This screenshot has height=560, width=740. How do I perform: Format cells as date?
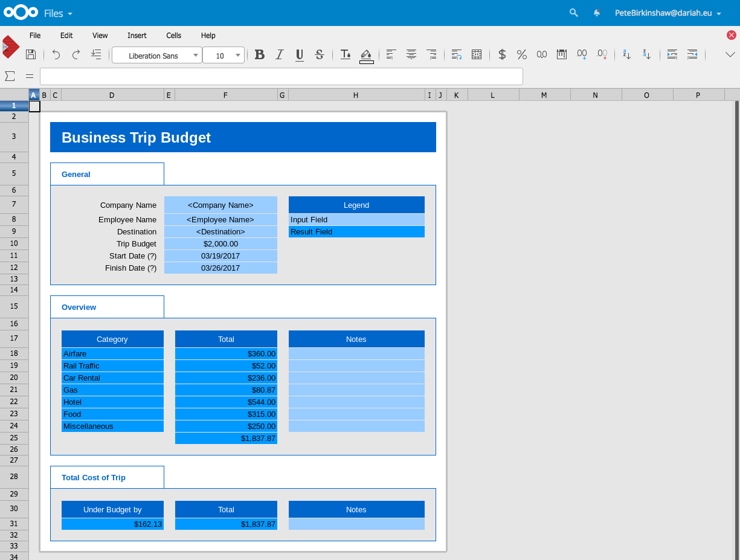(x=562, y=55)
